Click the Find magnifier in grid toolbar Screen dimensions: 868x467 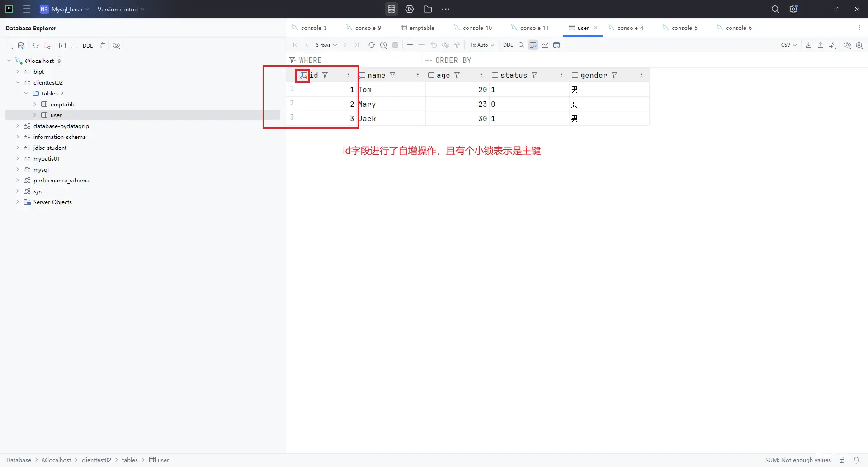pyautogui.click(x=521, y=45)
